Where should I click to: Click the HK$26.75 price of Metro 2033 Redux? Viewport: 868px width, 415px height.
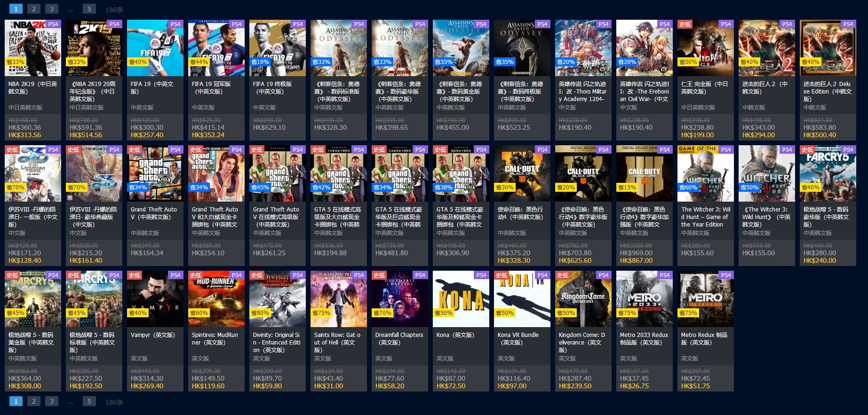(x=634, y=386)
